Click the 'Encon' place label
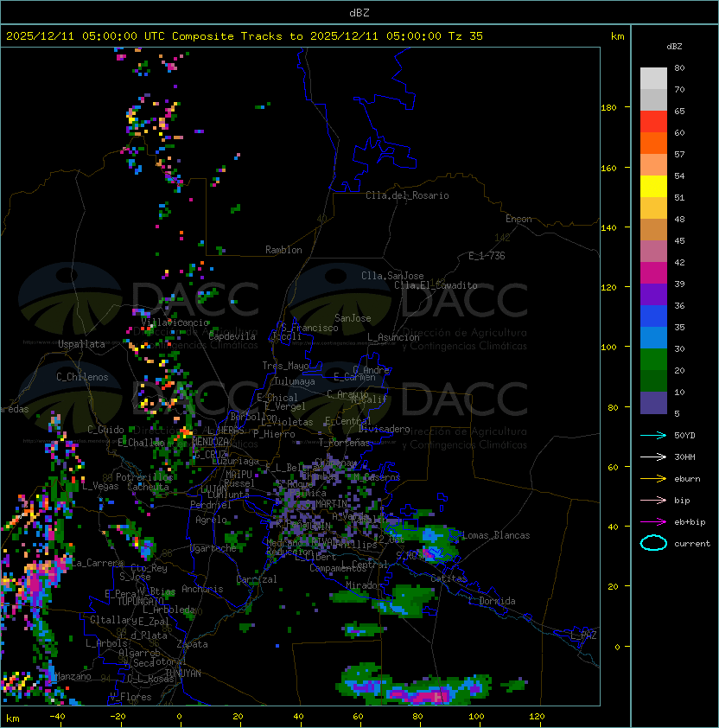This screenshot has height=728, width=719. coord(519,219)
